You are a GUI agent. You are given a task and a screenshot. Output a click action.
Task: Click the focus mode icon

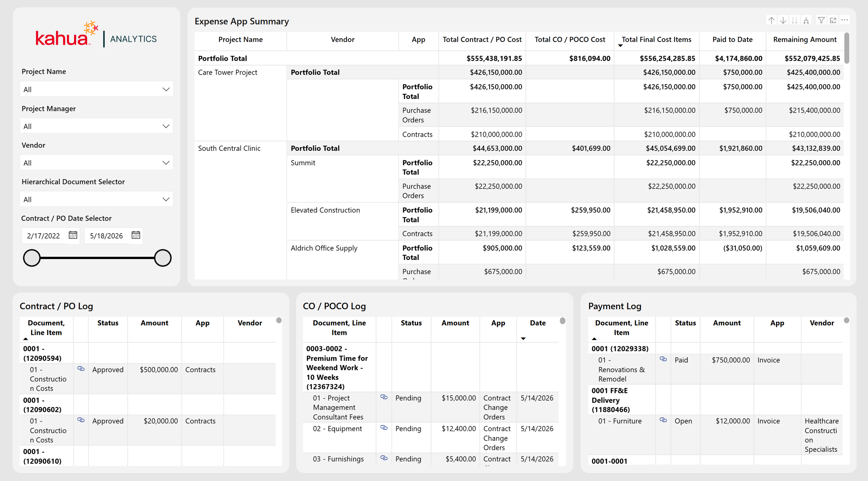coord(833,20)
